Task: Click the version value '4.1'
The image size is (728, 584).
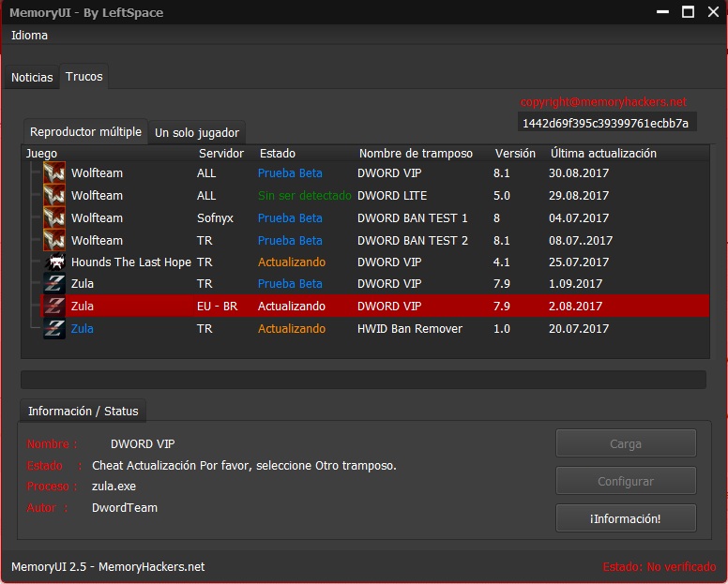Action: tap(501, 262)
